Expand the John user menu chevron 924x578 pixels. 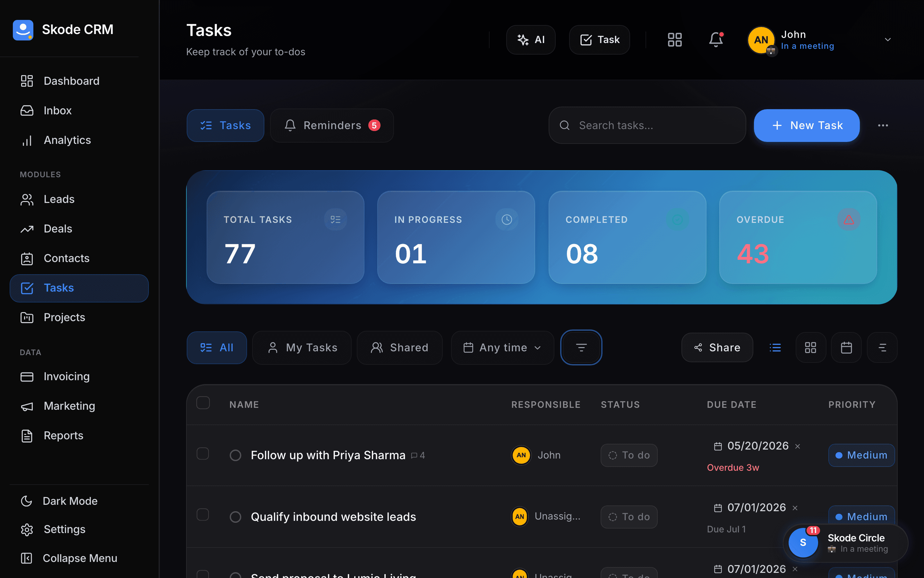[888, 40]
